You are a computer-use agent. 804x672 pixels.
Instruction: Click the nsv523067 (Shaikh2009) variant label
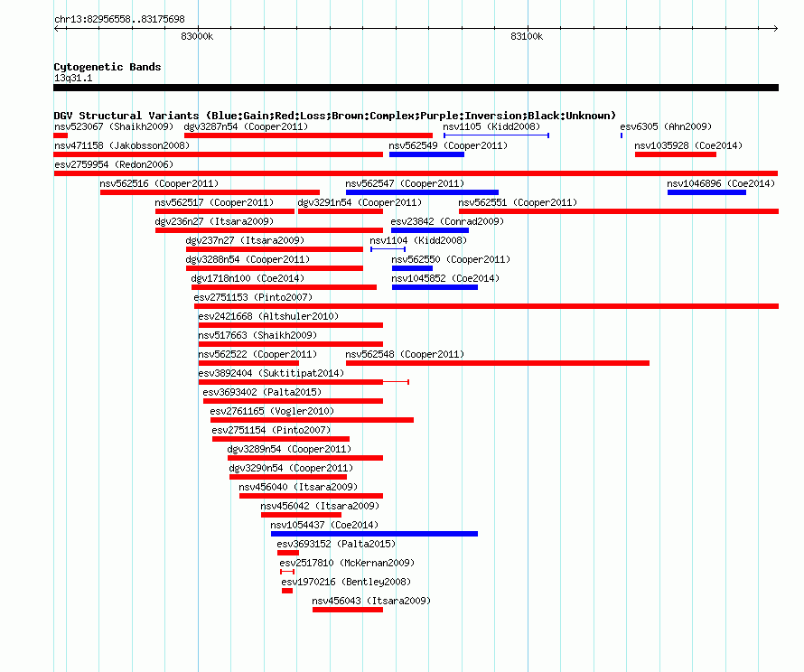point(114,126)
